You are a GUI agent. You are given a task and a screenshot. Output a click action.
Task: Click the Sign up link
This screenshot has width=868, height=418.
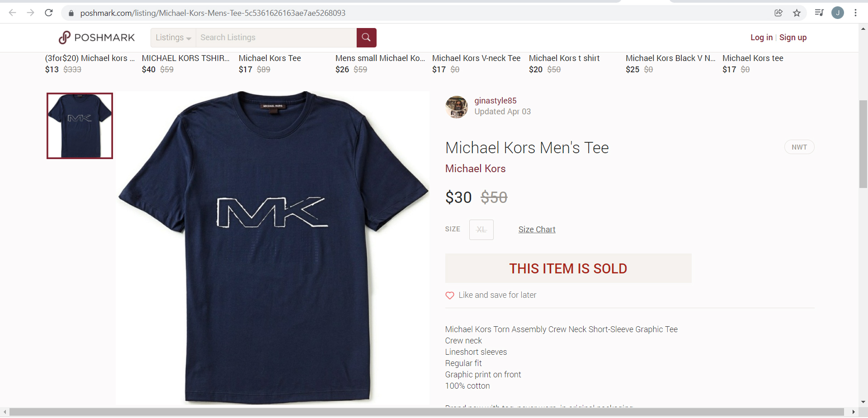pyautogui.click(x=793, y=38)
